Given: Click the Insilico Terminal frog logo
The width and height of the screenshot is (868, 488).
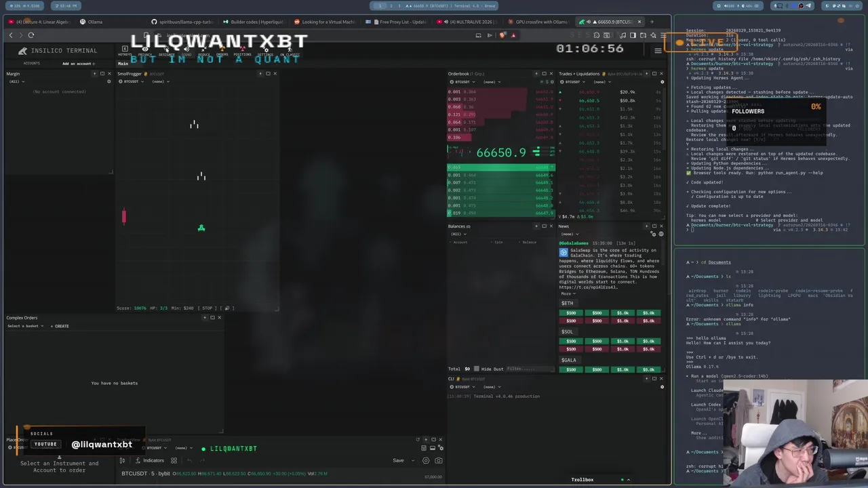Looking at the screenshot, I should tap(22, 51).
